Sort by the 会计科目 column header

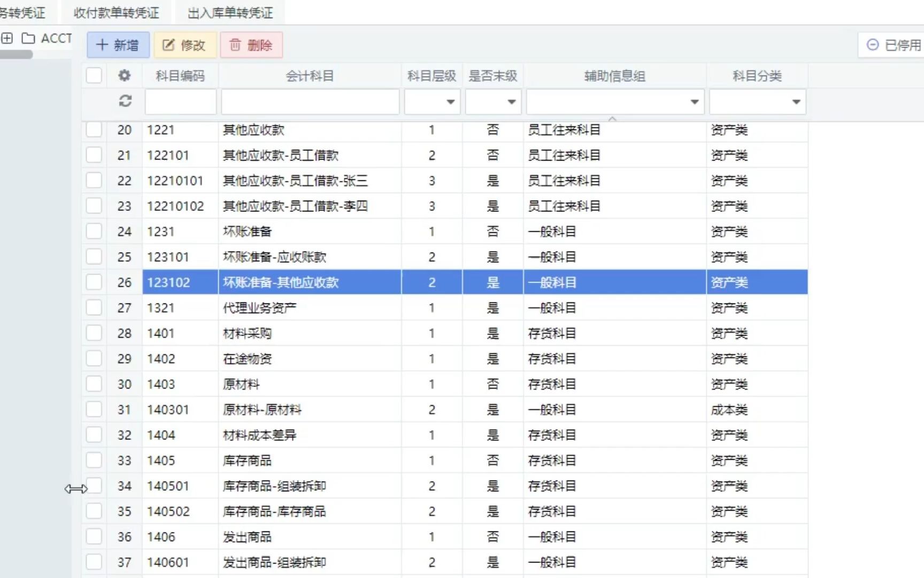pos(310,76)
